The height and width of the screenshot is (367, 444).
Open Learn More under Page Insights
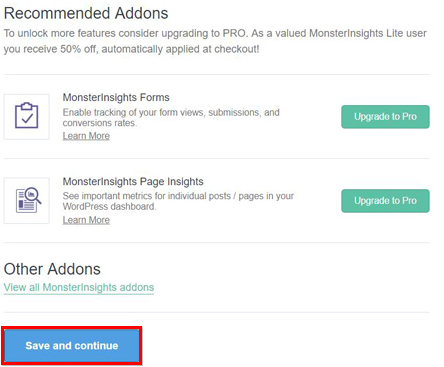(86, 220)
